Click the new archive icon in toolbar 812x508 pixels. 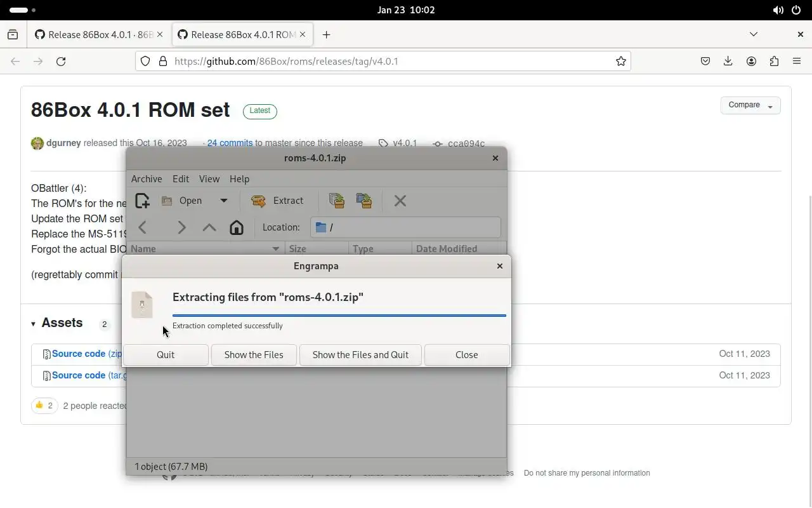(142, 201)
